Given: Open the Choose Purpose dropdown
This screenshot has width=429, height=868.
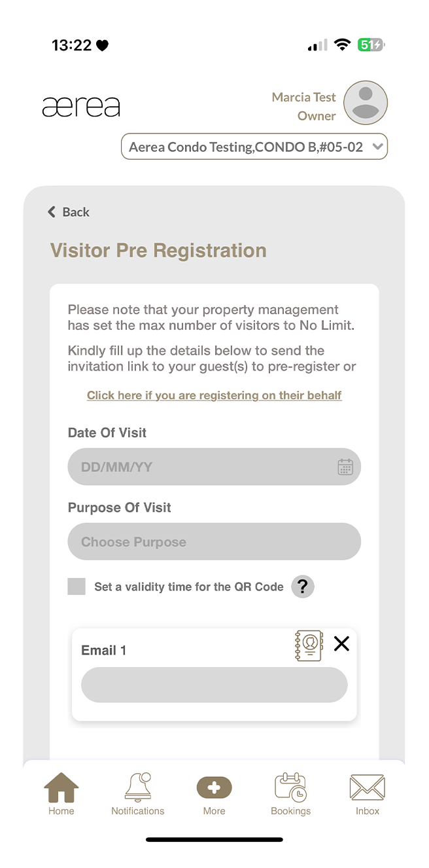Looking at the screenshot, I should [214, 541].
